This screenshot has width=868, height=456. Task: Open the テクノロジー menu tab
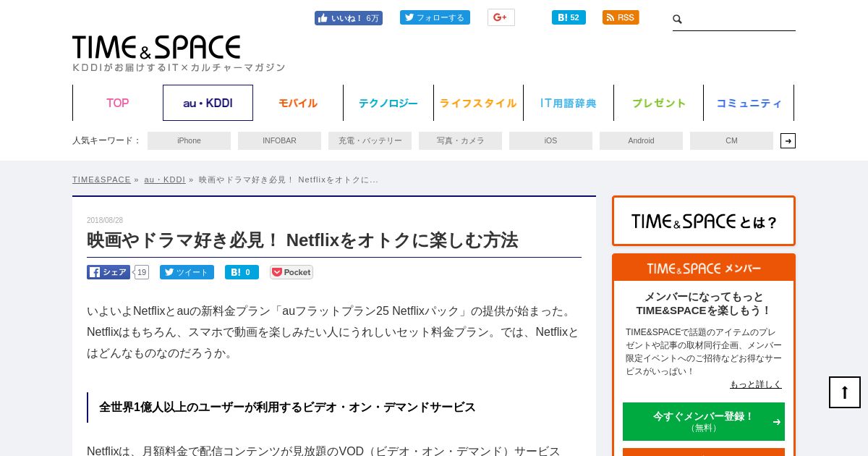pos(388,103)
